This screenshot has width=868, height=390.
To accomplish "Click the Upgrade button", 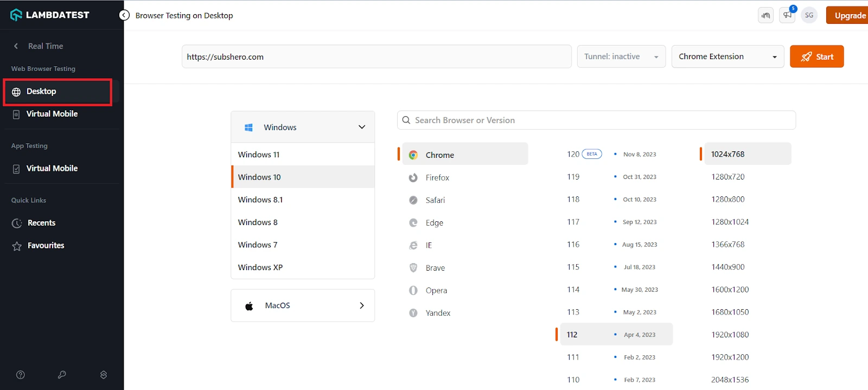I will point(849,15).
